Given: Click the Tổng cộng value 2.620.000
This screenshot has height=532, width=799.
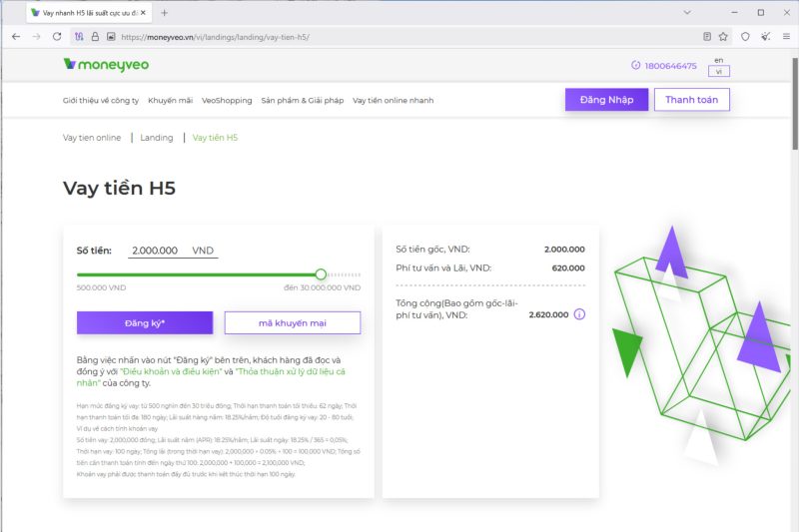Looking at the screenshot, I should [x=548, y=314].
